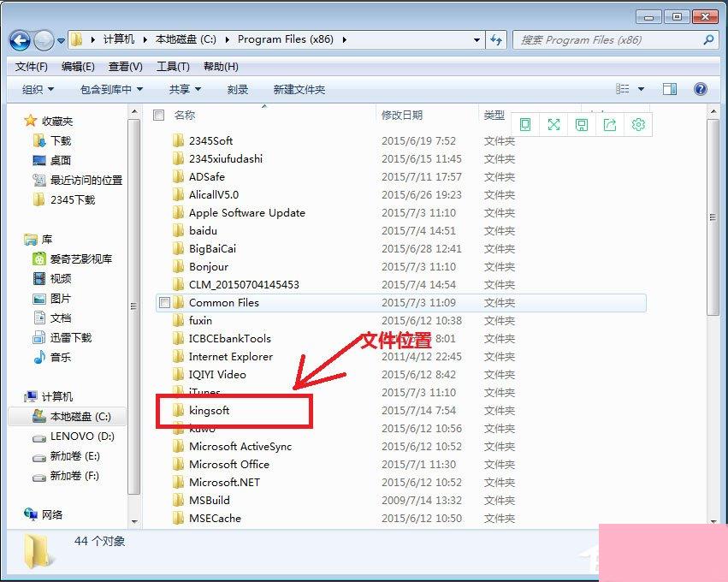Click 本地磁盘 (C:) in the address breadcrumb
Image resolution: width=728 pixels, height=582 pixels.
[x=186, y=39]
